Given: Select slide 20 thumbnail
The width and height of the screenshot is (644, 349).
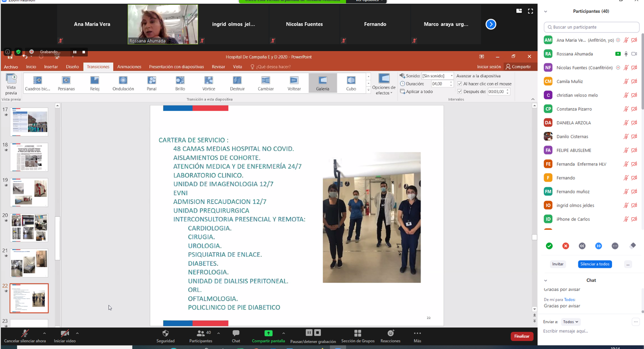Looking at the screenshot, I should click(x=29, y=227).
